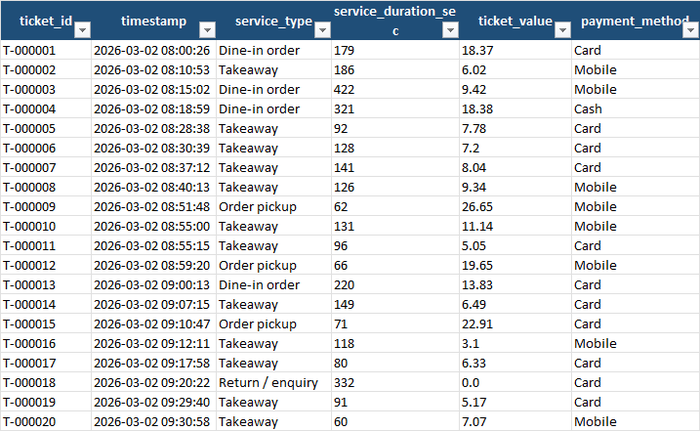Select the service_type header cell
Viewport: 700px width, 431px height.
pos(274,21)
